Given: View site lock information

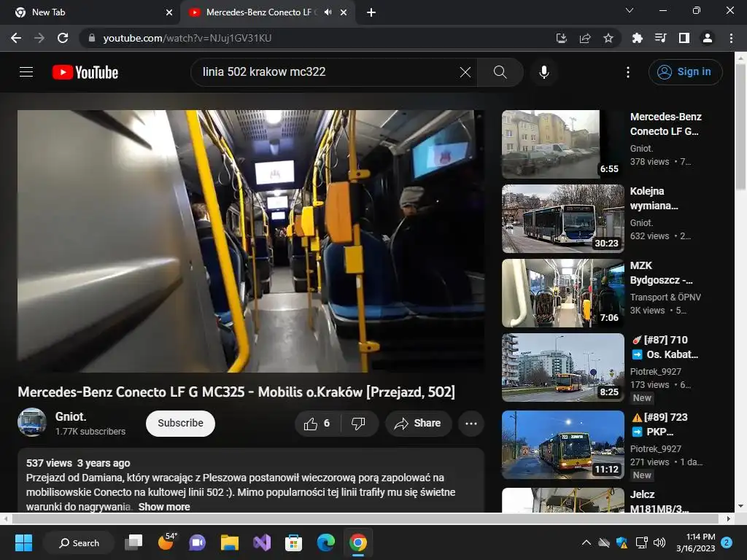Looking at the screenshot, I should coord(92,38).
